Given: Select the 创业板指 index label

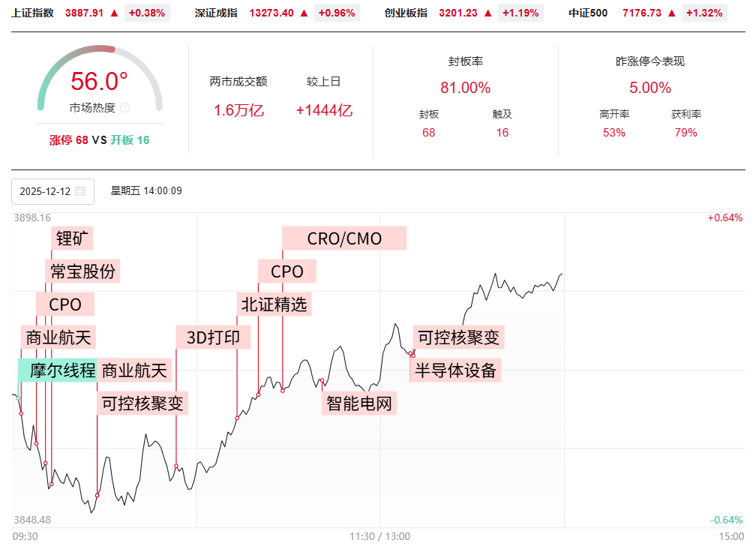Looking at the screenshot, I should [x=406, y=13].
